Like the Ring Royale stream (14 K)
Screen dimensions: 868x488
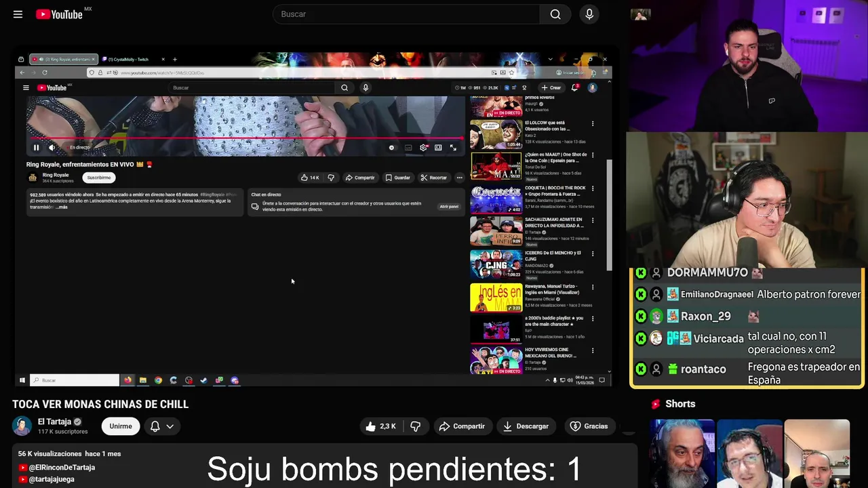coord(309,178)
